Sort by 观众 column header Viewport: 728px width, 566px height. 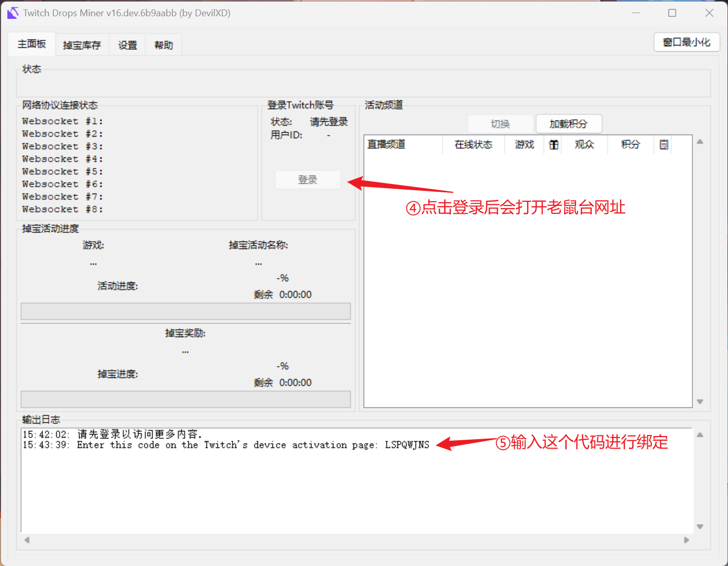(584, 145)
